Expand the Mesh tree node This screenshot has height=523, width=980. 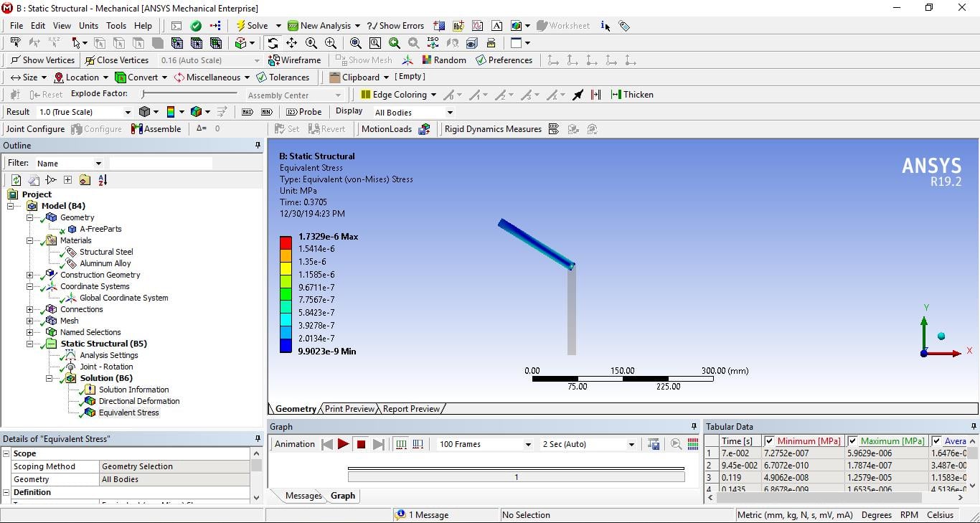pyautogui.click(x=29, y=321)
